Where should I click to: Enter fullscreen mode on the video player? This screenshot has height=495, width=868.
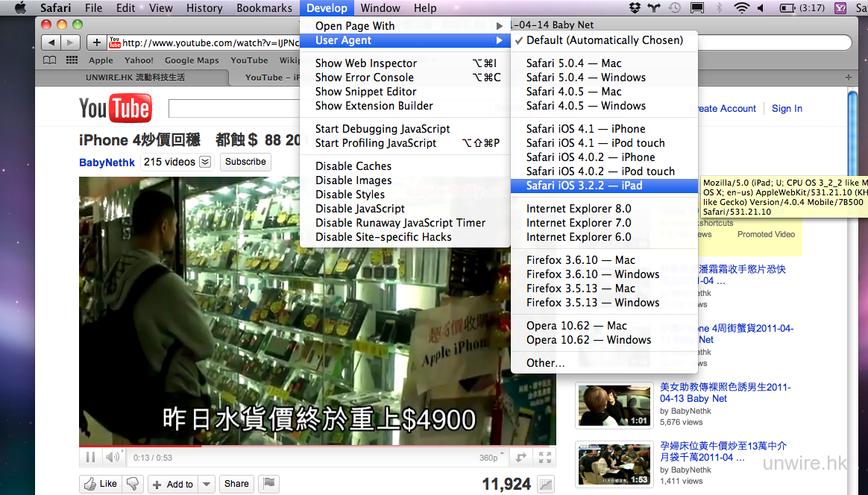[x=545, y=457]
